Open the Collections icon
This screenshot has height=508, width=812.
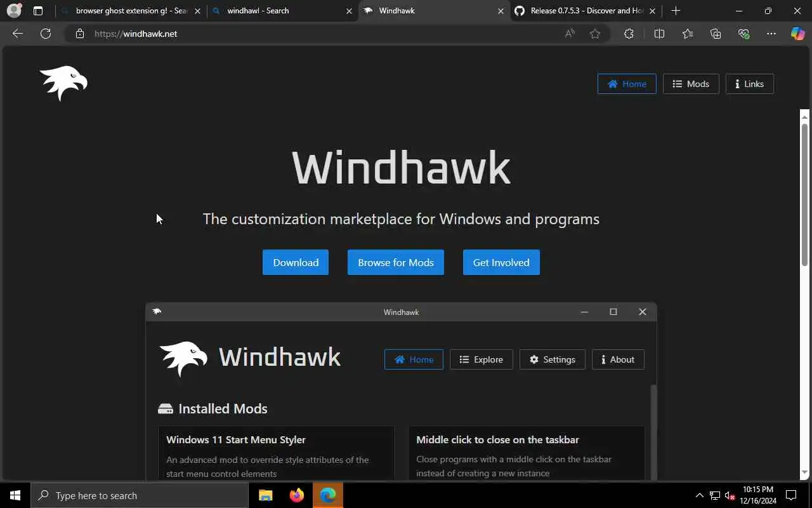[716, 34]
